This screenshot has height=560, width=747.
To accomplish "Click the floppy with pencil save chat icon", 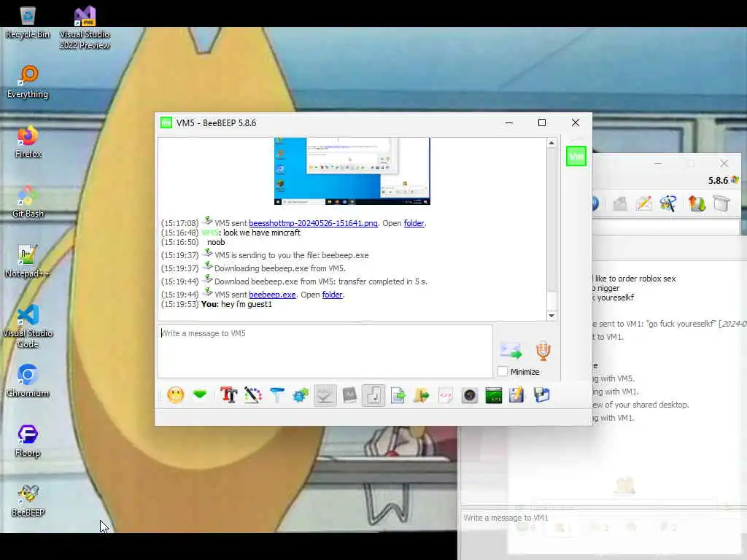I will [517, 395].
